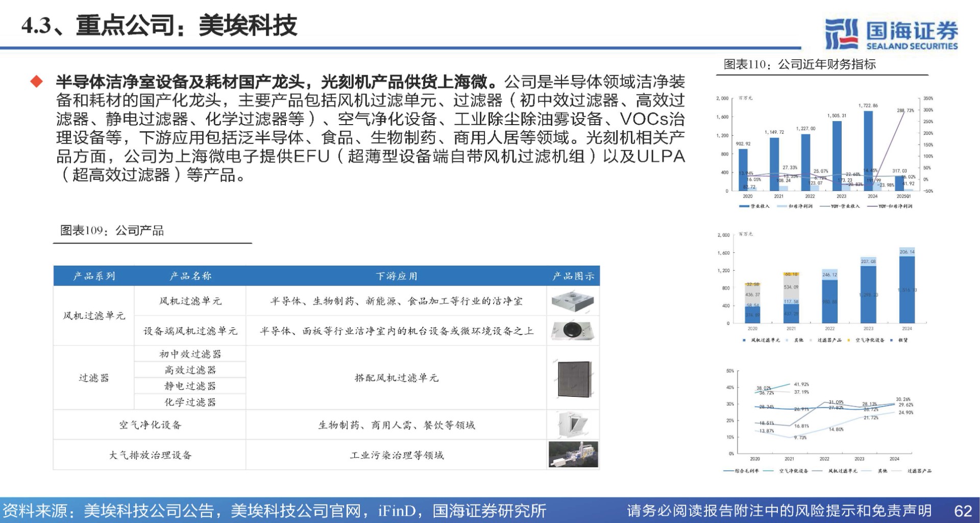This screenshot has width=980, height=523.
Task: Click the 下游应用 table column header
Action: click(x=396, y=276)
